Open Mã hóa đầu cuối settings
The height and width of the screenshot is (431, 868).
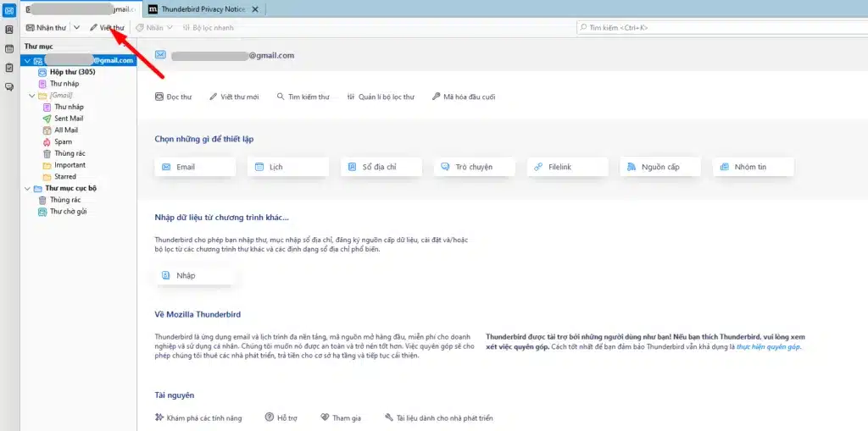[464, 97]
